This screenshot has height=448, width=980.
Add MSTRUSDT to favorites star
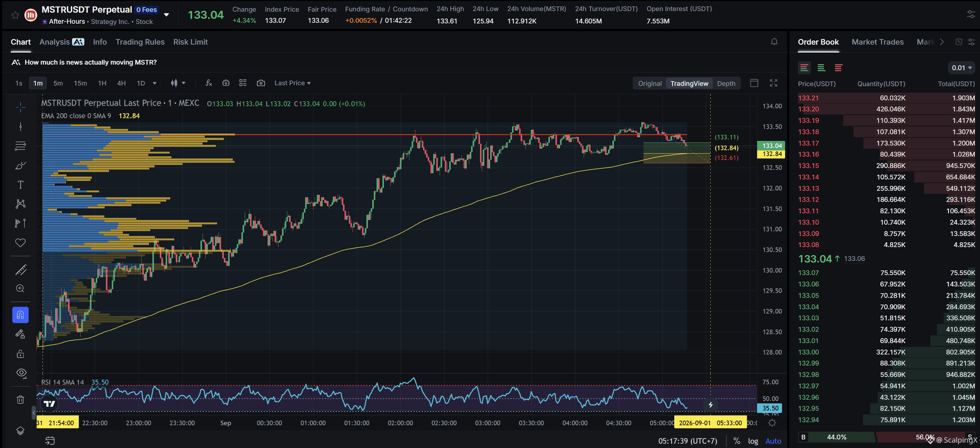15,15
